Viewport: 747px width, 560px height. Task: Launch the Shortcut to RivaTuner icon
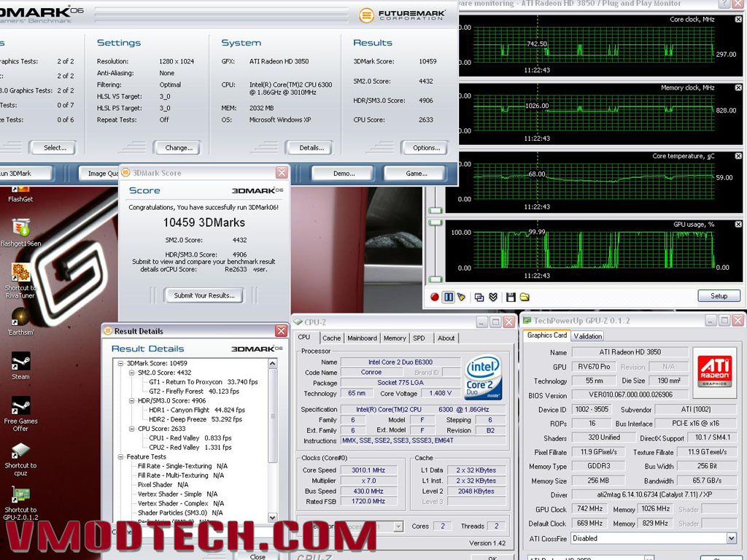pos(20,281)
